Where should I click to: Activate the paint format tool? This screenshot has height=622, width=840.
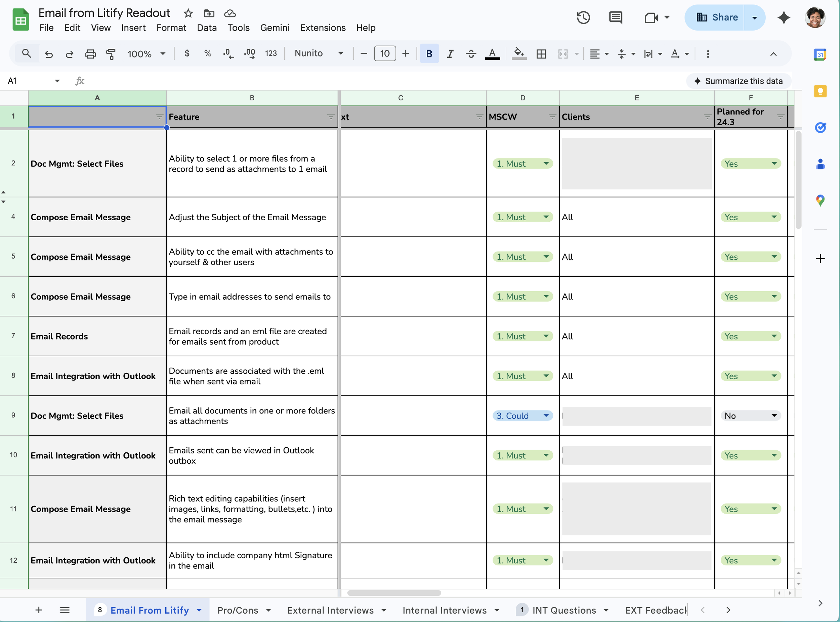coord(111,54)
